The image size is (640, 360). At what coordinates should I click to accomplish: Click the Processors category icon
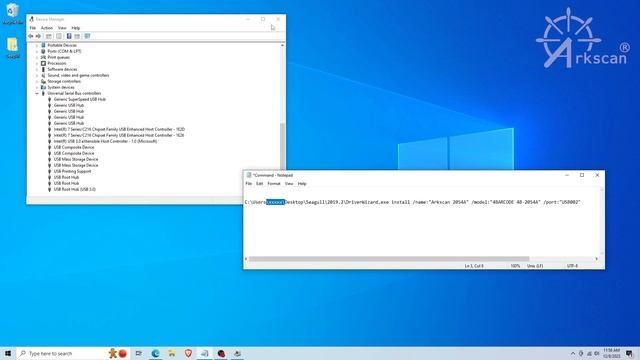43,63
